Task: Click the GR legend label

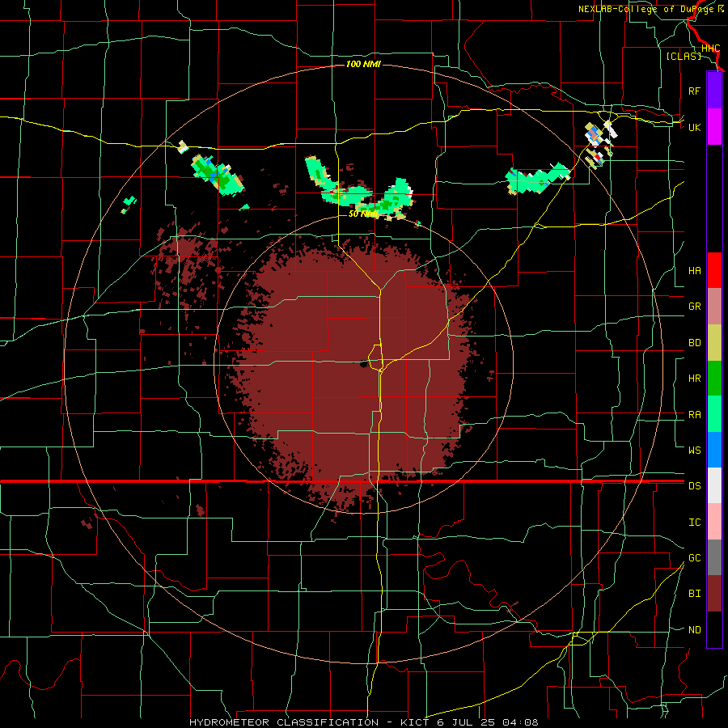Action: pos(694,307)
